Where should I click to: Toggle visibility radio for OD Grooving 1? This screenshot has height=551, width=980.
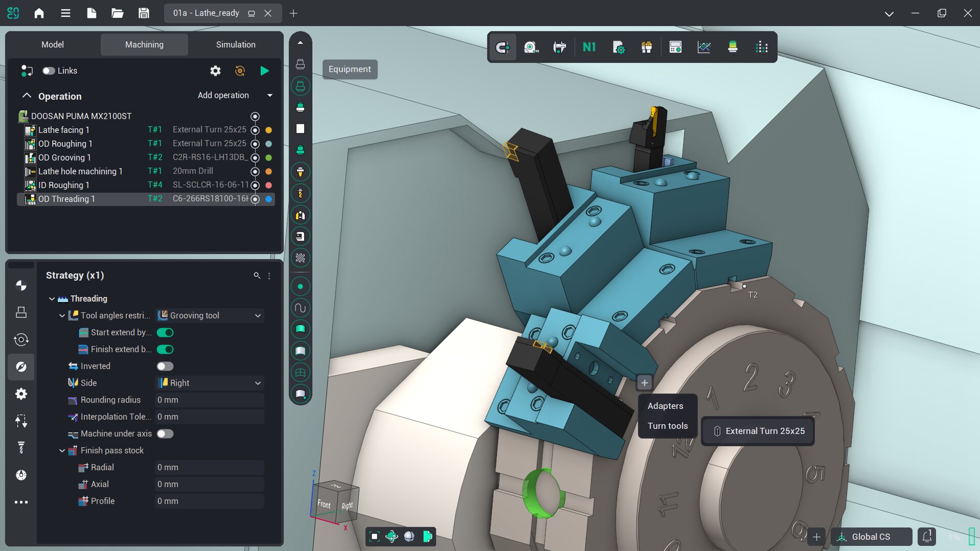255,157
